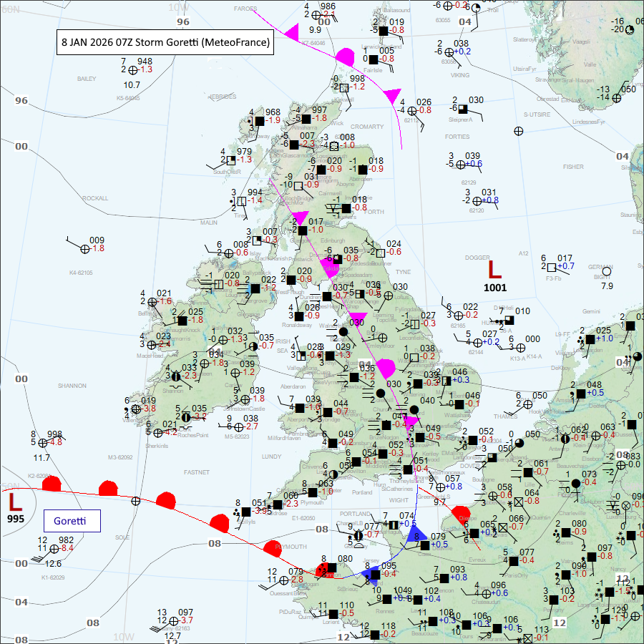Screen dimensions: 644x644
Task: Select the ROCKALL sea area label
Action: 95,198
